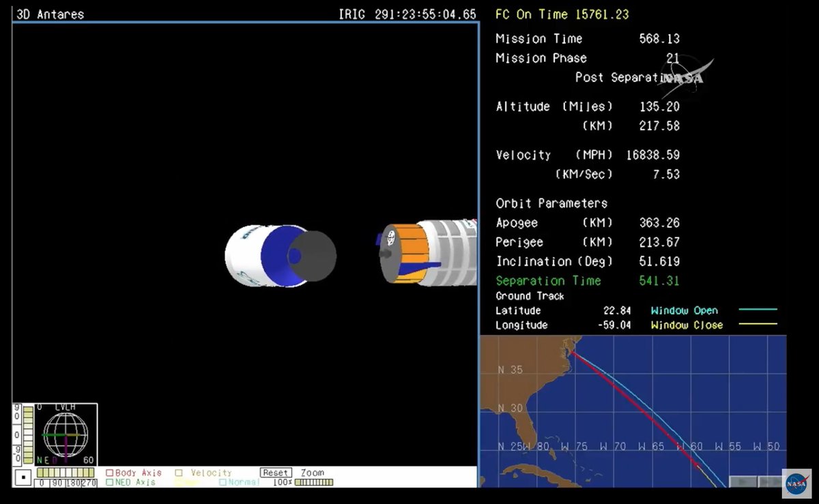
Task: Click the LVLH attitude sphere indicator
Action: click(66, 436)
